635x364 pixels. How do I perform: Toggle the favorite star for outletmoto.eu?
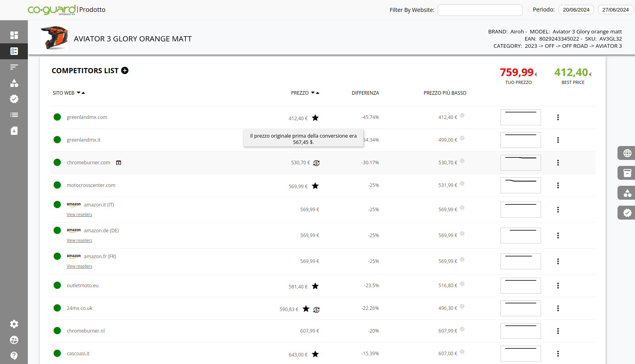click(315, 286)
